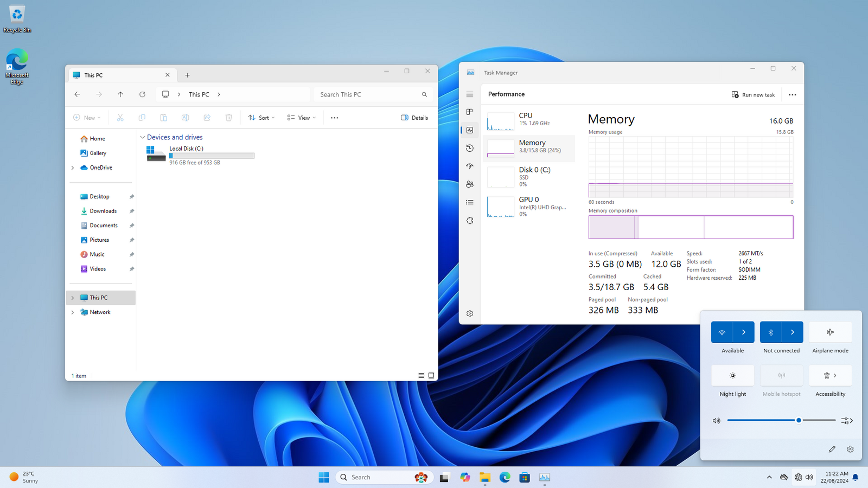The height and width of the screenshot is (488, 868).
Task: Select Disk 0 (C:) in Performance list
Action: coord(529,177)
